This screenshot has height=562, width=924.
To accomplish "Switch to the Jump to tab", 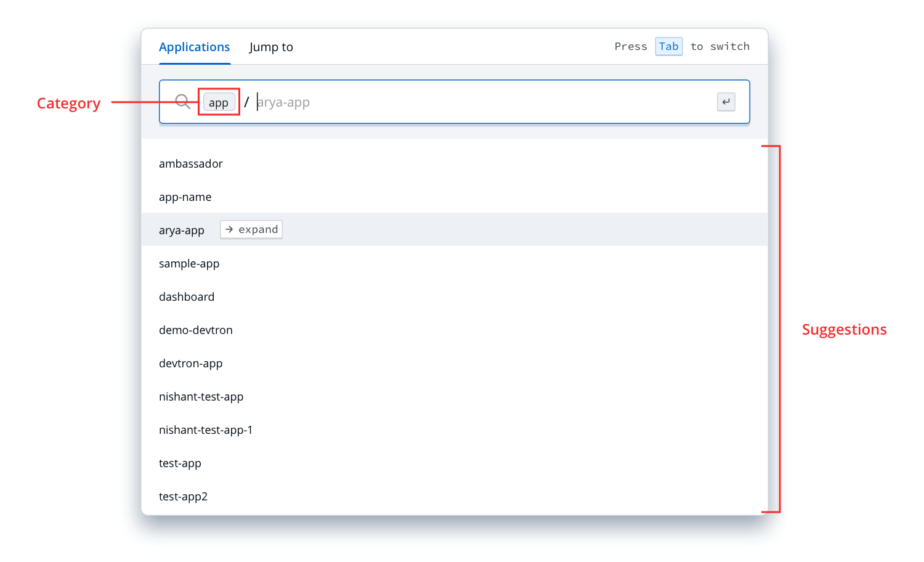I will coord(271,47).
